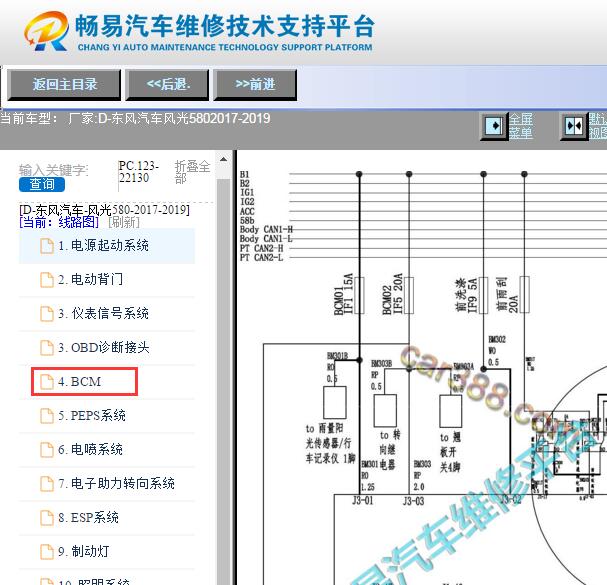
Task: Click the J3-03 connector label
Action: tap(413, 501)
